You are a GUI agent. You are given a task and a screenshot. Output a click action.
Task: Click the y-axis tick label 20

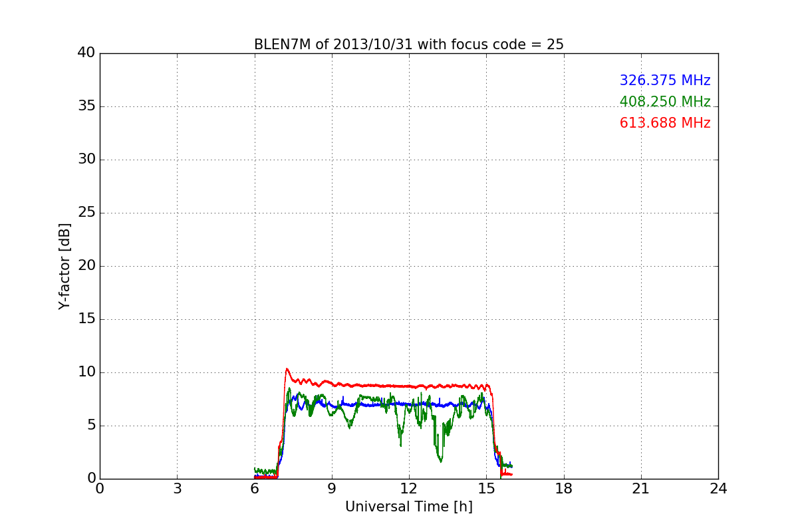(x=86, y=266)
